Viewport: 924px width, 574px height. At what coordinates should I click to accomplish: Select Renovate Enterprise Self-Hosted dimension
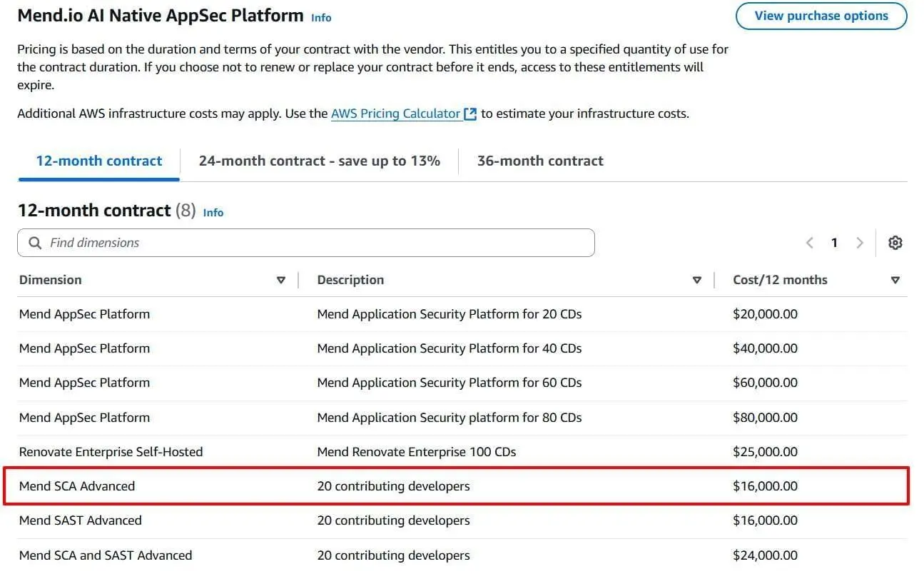point(111,452)
